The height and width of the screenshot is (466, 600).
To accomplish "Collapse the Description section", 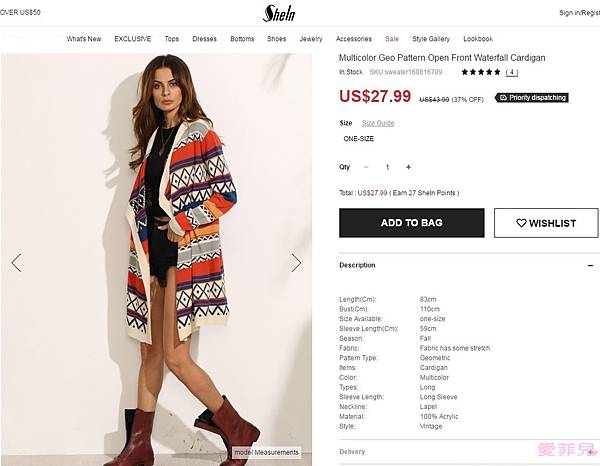I will click(x=589, y=265).
